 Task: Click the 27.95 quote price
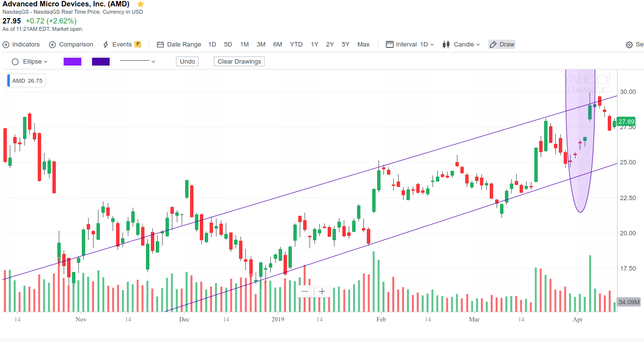pyautogui.click(x=12, y=21)
